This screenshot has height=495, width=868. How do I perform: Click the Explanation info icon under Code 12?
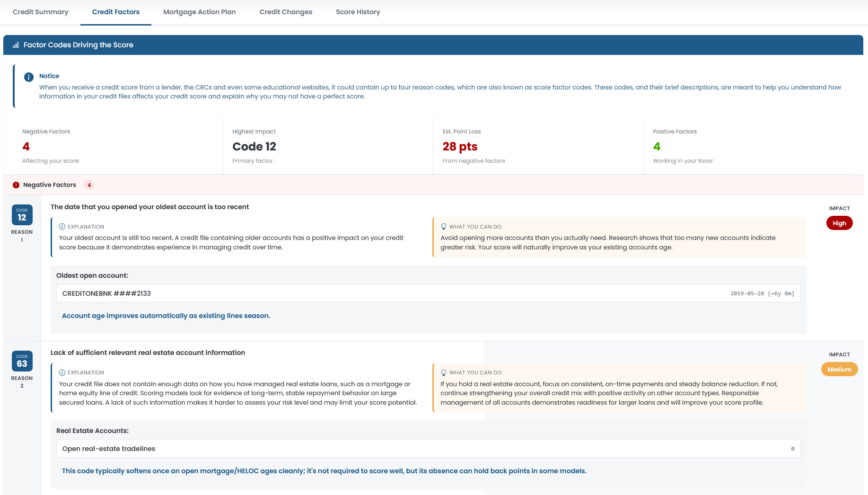(x=62, y=227)
